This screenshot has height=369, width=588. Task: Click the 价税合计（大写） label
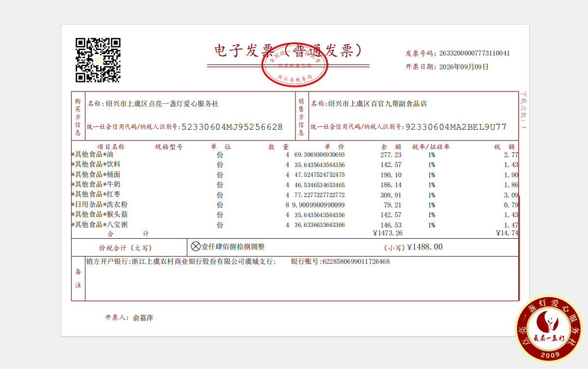[x=126, y=248]
